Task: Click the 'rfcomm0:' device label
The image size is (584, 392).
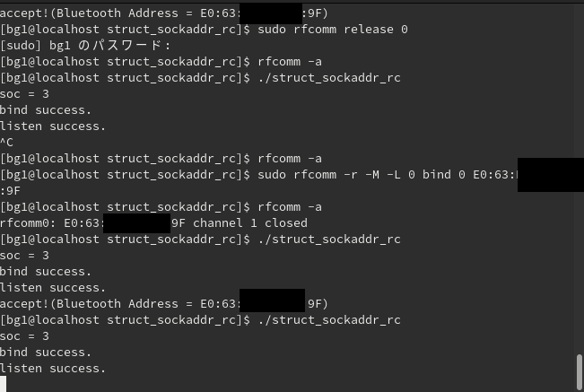Action: pyautogui.click(x=29, y=223)
